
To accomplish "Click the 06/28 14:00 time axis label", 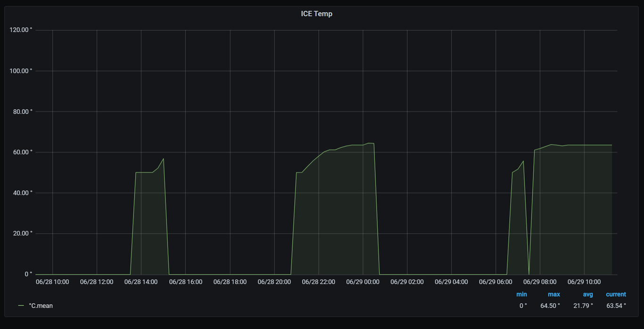I will (141, 282).
